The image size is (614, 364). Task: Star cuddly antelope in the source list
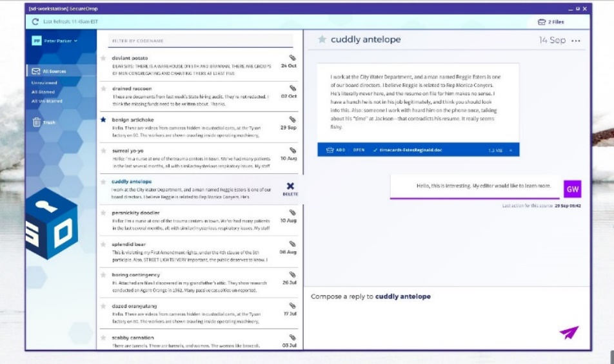pos(103,182)
